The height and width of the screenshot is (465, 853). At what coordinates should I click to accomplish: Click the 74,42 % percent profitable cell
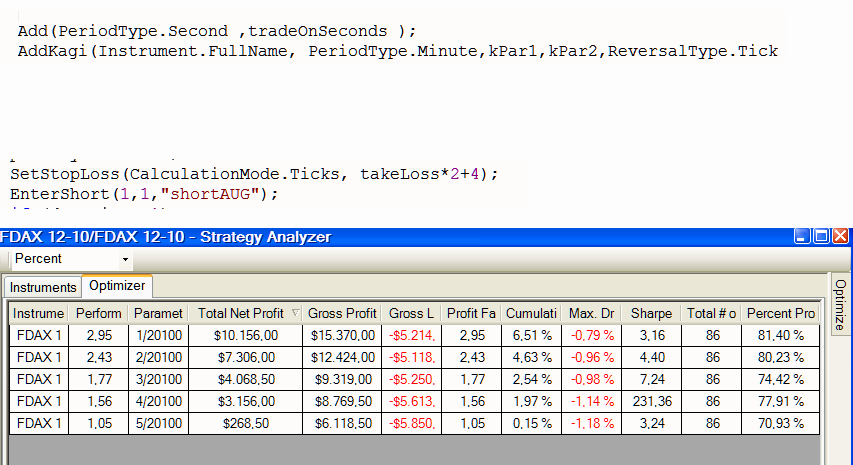[x=781, y=379]
